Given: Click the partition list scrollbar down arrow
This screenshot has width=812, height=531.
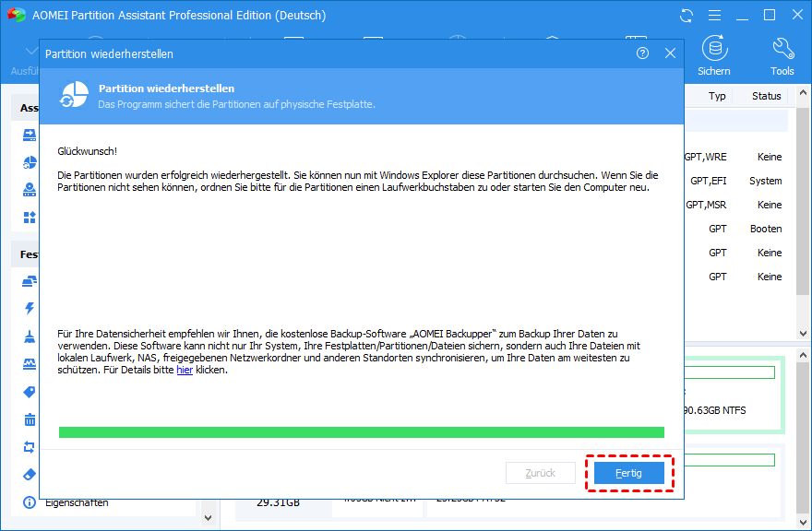Looking at the screenshot, I should point(803,334).
